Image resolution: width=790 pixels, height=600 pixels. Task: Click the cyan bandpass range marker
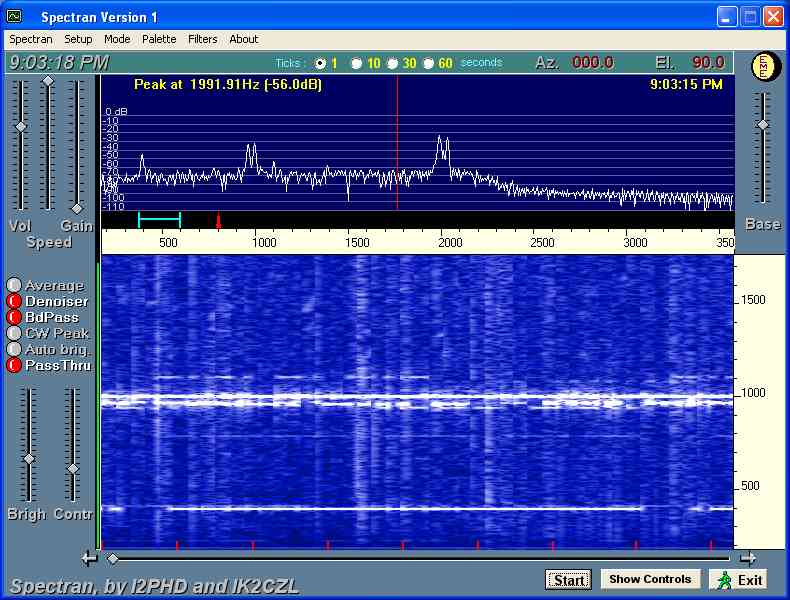tap(159, 219)
